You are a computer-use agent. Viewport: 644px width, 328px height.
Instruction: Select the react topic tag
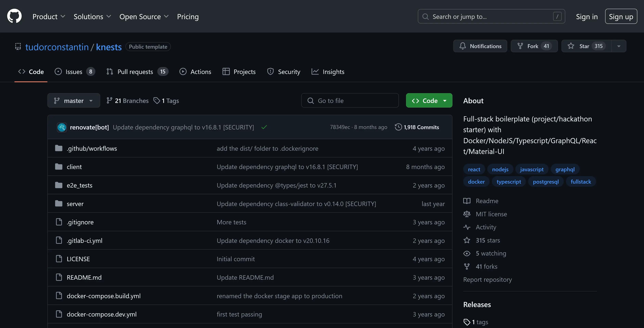pyautogui.click(x=474, y=169)
